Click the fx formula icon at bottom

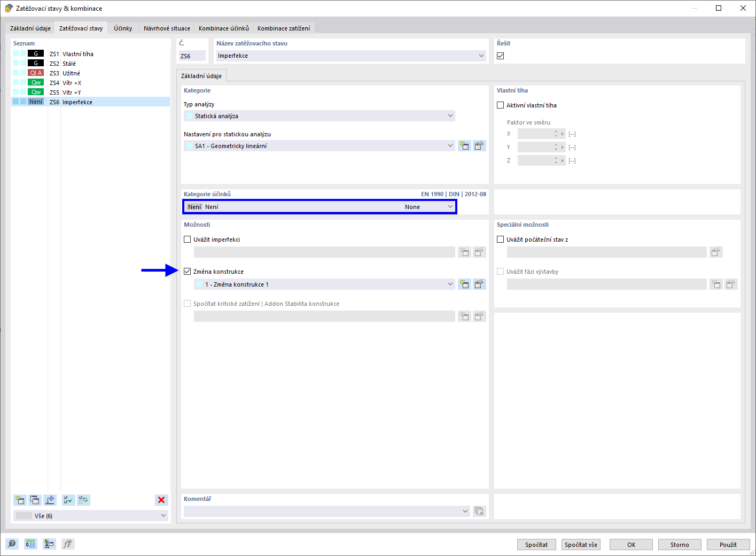(68, 544)
